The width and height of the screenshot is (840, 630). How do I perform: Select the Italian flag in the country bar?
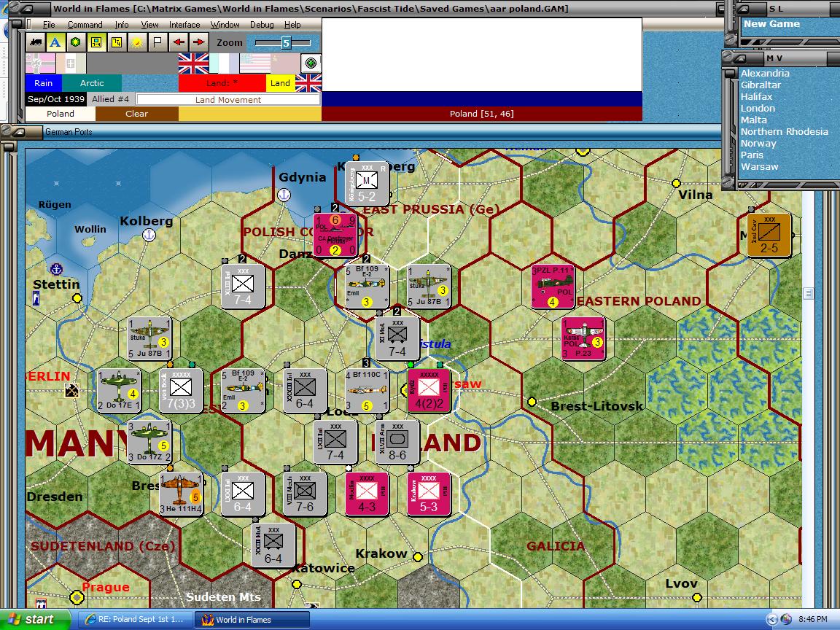click(71, 63)
